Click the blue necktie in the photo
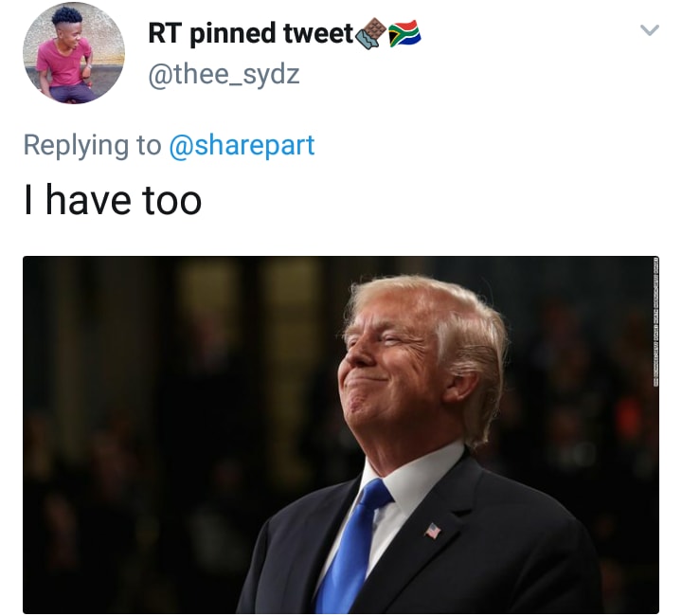The width and height of the screenshot is (682, 616). tap(352, 546)
